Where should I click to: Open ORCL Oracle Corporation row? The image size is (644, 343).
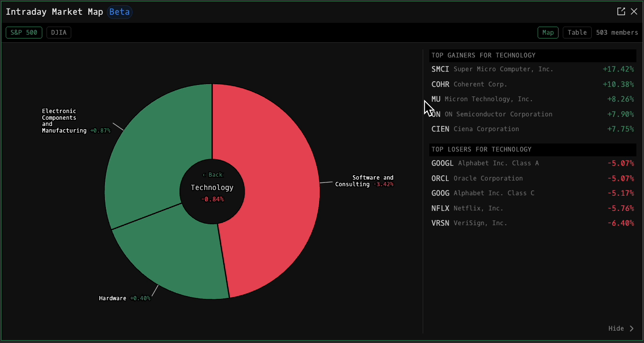pos(533,179)
